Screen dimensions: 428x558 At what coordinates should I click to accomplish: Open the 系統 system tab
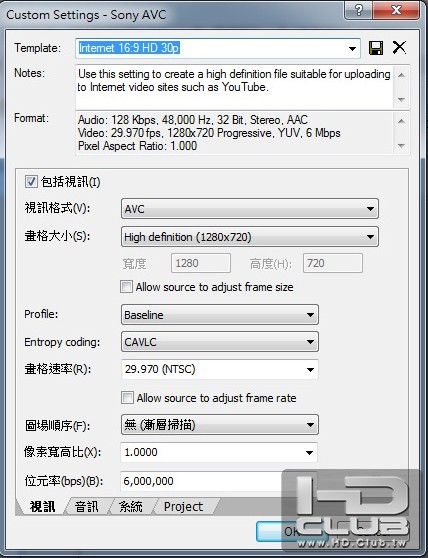pos(131,506)
